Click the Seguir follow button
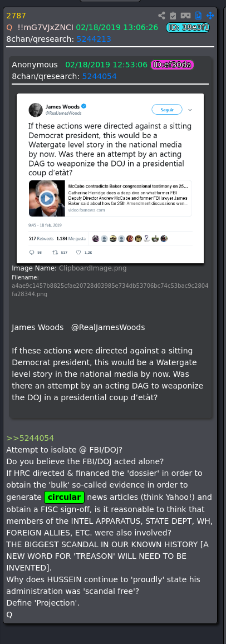 [166, 110]
